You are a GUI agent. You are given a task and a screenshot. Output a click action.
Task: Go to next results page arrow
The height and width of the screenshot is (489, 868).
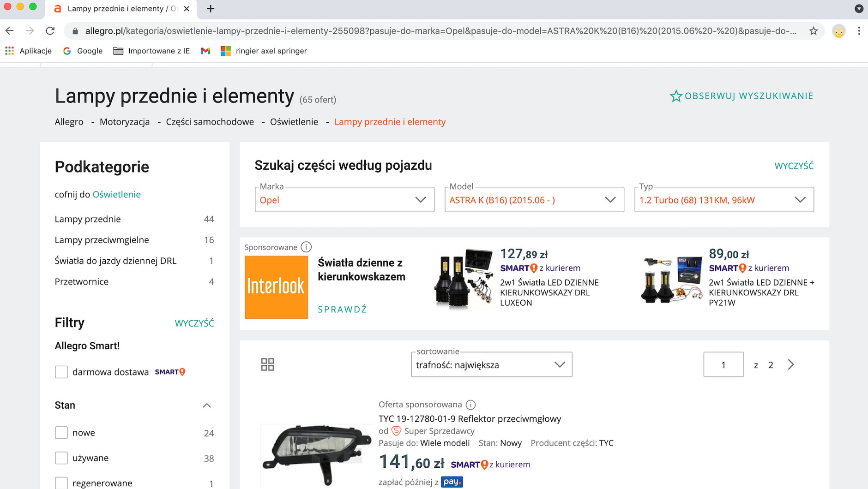coord(791,364)
